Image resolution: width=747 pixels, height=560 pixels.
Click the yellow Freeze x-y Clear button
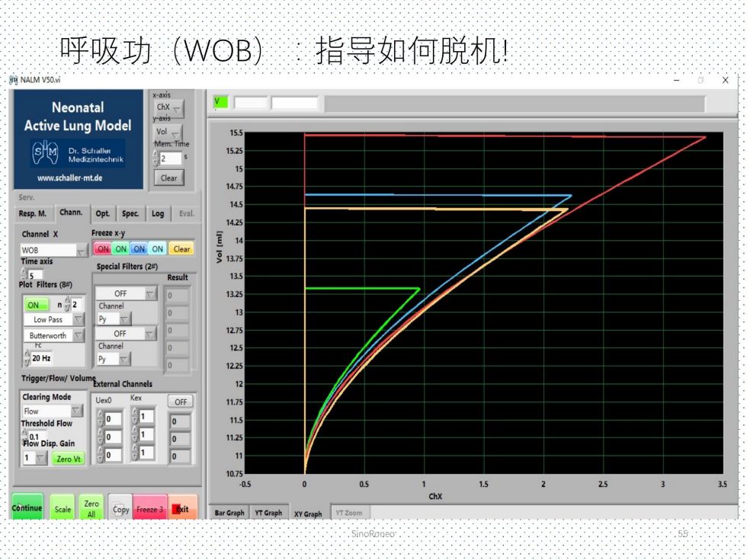181,249
